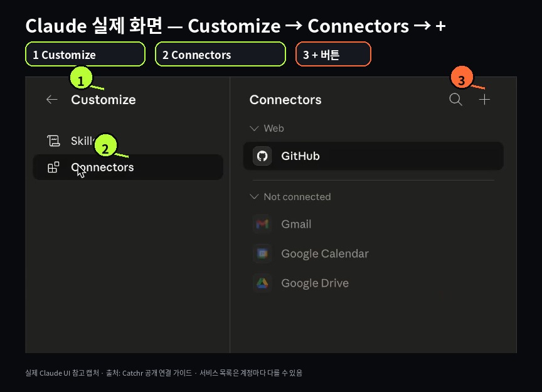Click the Connectors panel heading
The height and width of the screenshot is (392, 542).
(285, 100)
